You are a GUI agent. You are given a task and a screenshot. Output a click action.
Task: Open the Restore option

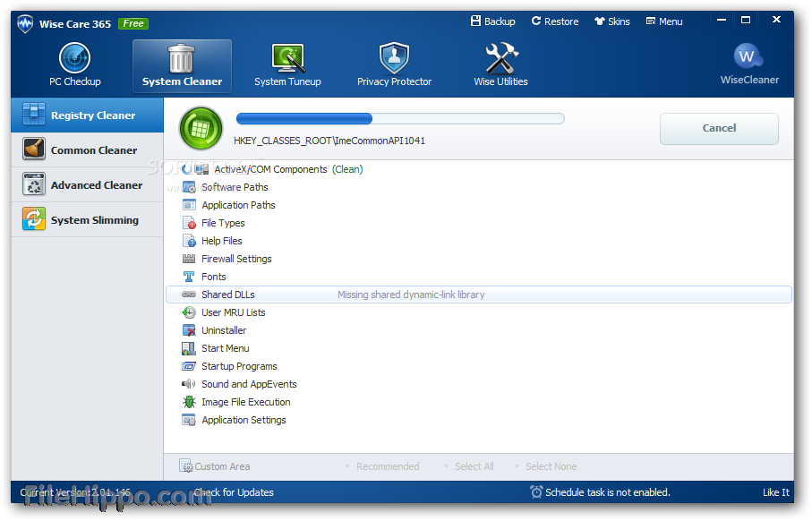point(555,21)
